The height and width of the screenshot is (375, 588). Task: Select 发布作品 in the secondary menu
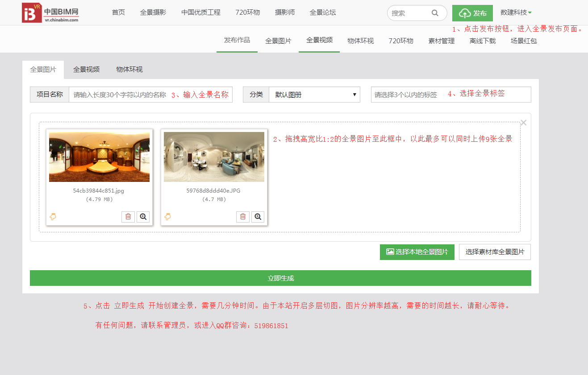pyautogui.click(x=237, y=40)
